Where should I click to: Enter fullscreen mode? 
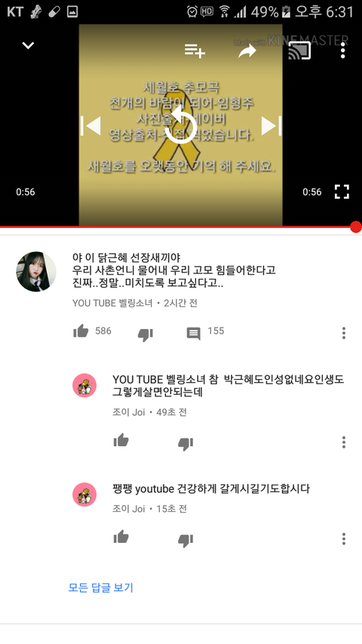point(342,192)
